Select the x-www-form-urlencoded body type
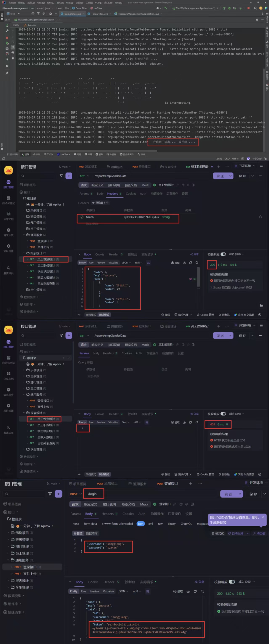The height and width of the screenshot is (644, 269). pos(117,524)
